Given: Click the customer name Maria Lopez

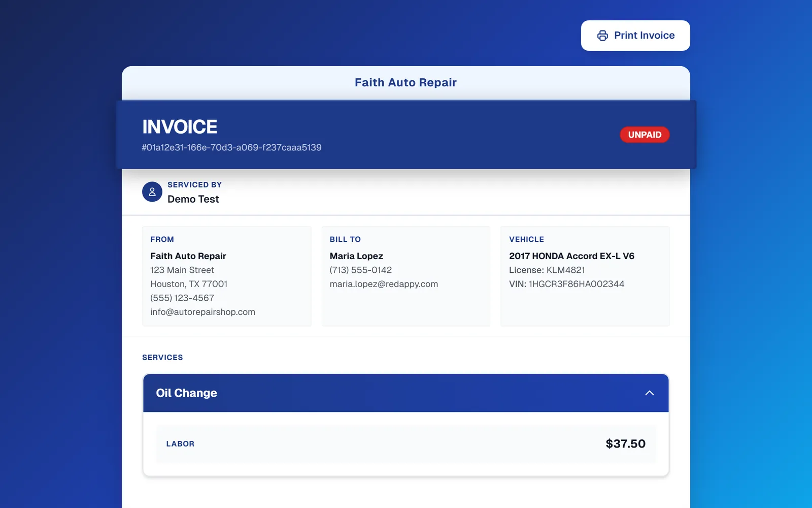Looking at the screenshot, I should (x=356, y=256).
